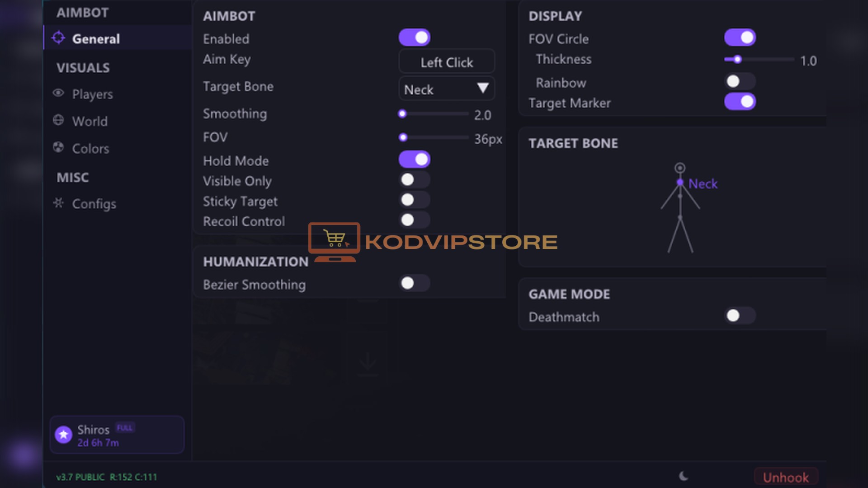Viewport: 868px width, 488px height.
Task: Click the Target Bone dropdown arrow
Action: coord(483,88)
